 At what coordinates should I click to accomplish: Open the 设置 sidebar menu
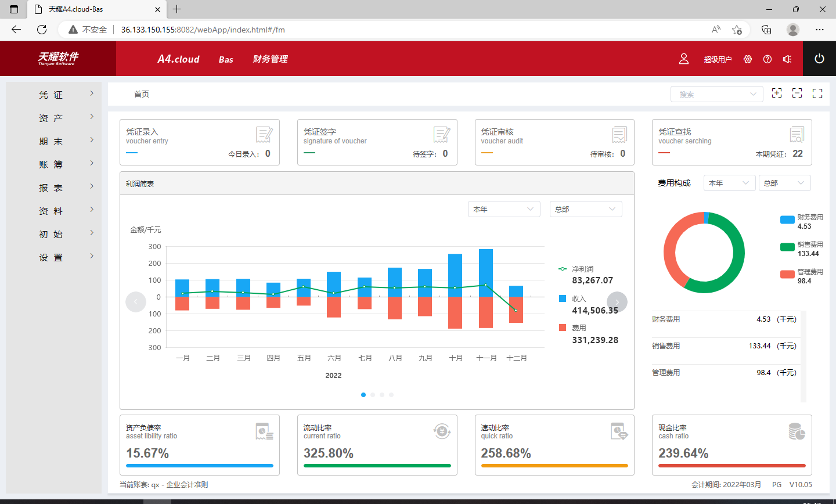[x=53, y=257]
